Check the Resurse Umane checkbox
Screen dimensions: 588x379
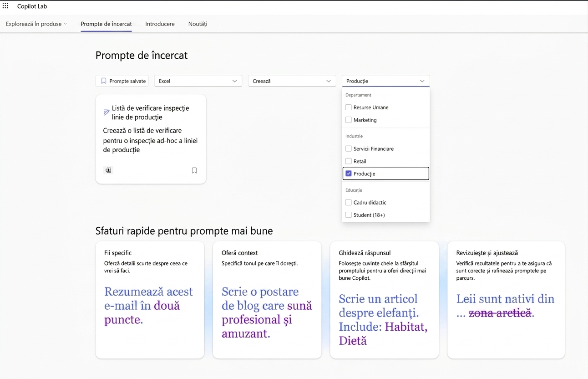click(x=349, y=108)
